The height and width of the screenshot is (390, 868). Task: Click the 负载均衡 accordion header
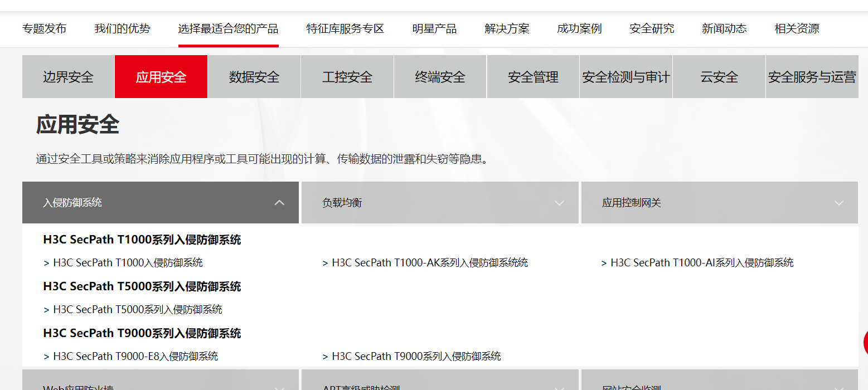pos(440,203)
